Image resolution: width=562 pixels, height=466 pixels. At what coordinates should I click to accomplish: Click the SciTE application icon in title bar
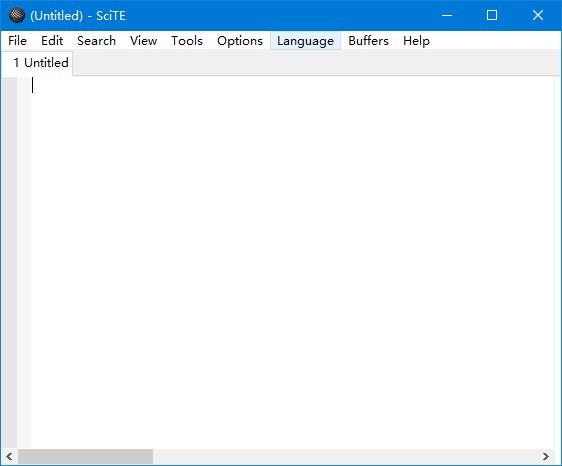click(17, 15)
